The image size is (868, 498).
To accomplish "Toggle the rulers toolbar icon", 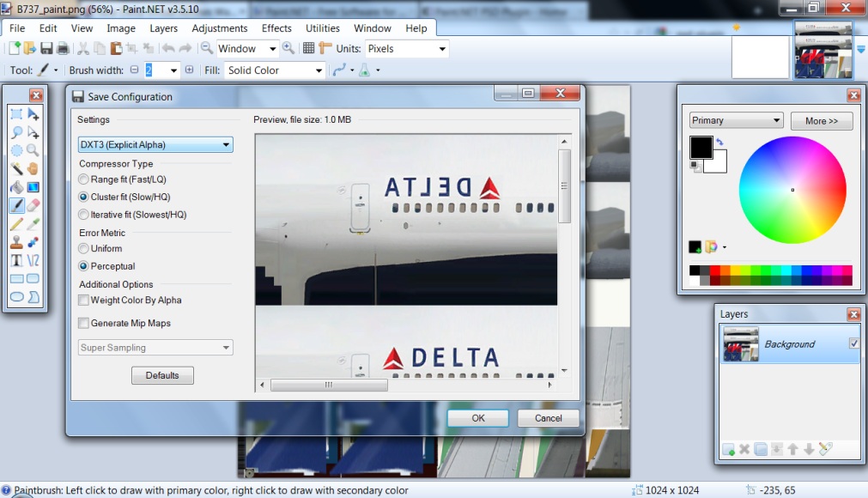I will click(325, 48).
